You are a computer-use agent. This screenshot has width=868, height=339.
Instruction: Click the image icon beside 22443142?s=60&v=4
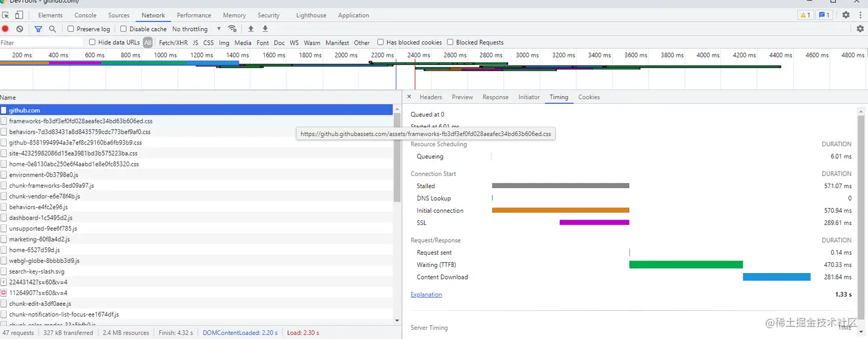point(3,282)
